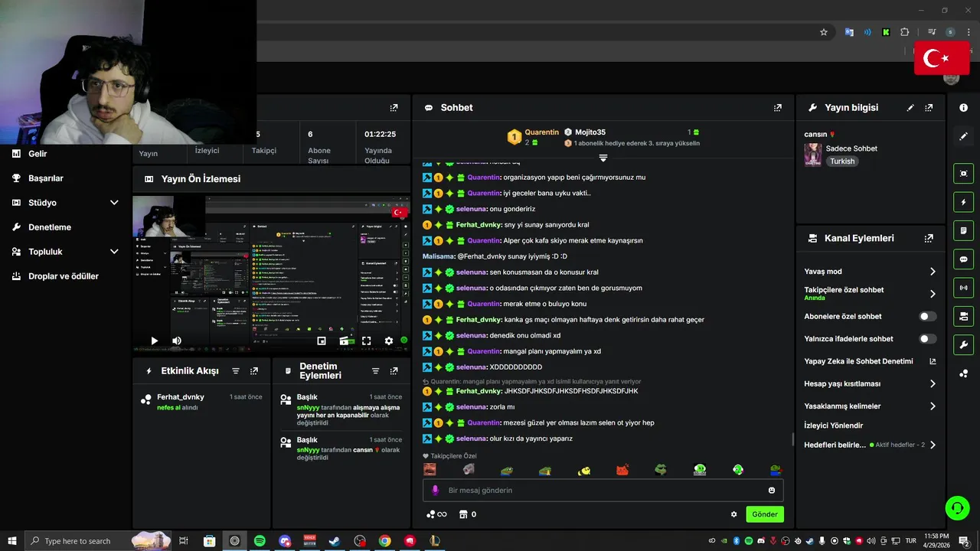980x551 pixels.
Task: Click the Turkish language tag
Action: (842, 161)
